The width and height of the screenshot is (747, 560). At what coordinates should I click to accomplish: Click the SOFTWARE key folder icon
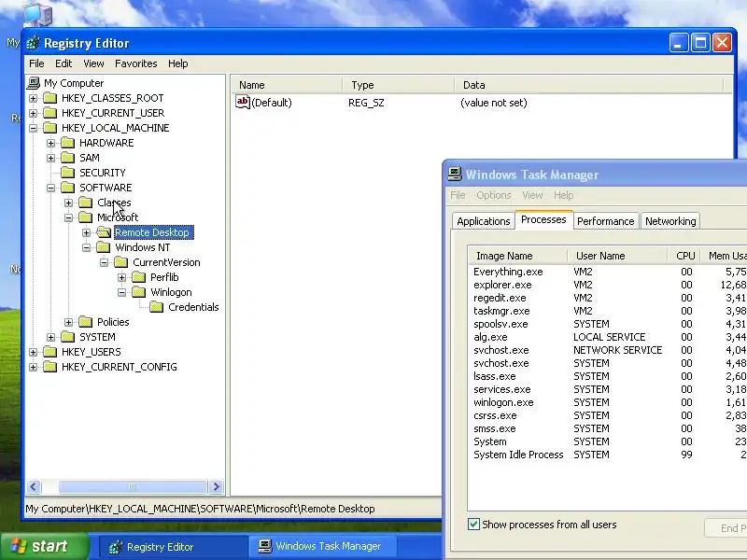pos(67,188)
